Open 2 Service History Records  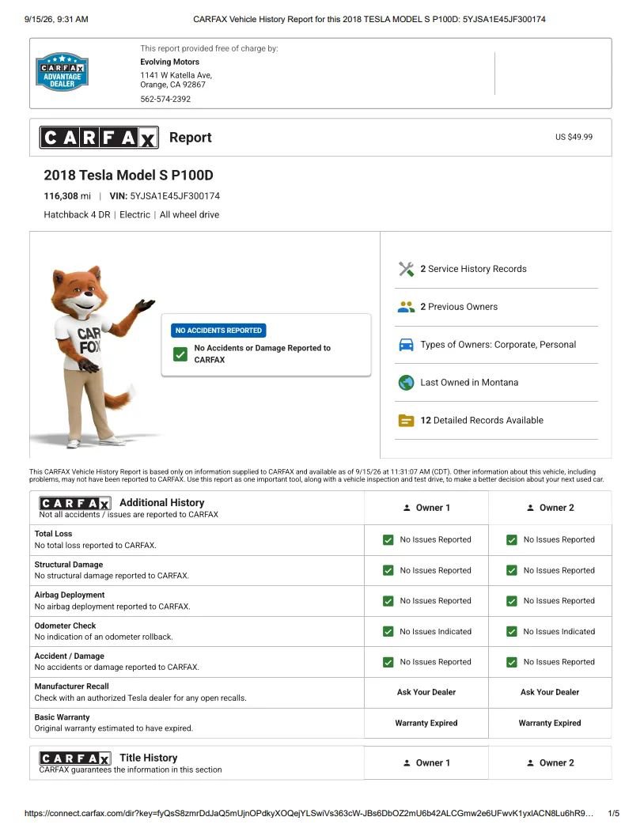[473, 269]
